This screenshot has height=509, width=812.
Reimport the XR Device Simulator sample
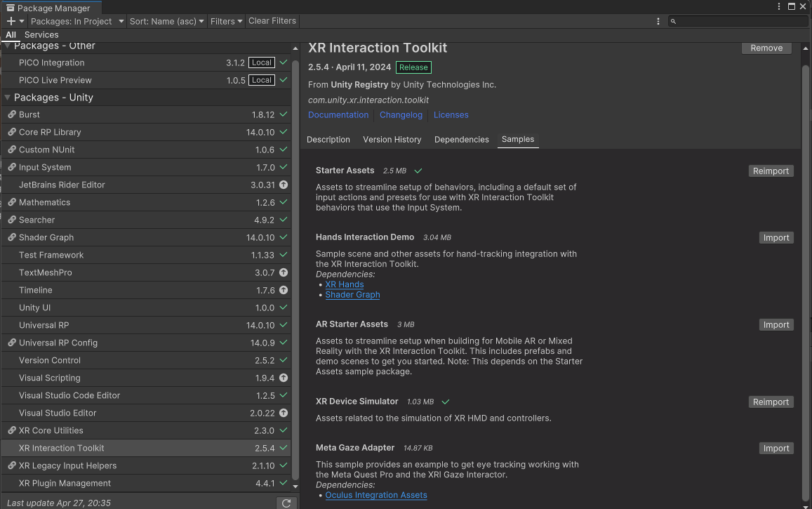point(771,402)
